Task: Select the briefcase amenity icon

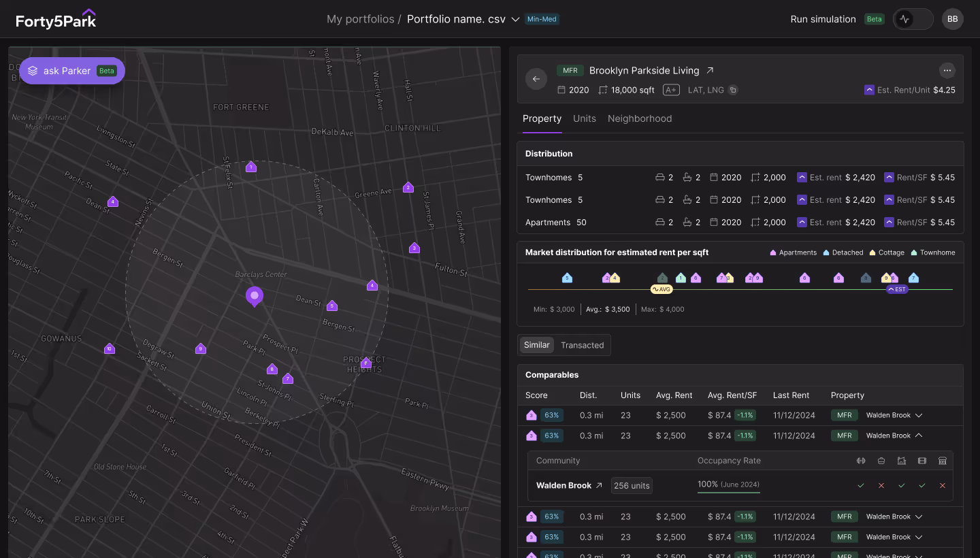Action: coord(881,461)
